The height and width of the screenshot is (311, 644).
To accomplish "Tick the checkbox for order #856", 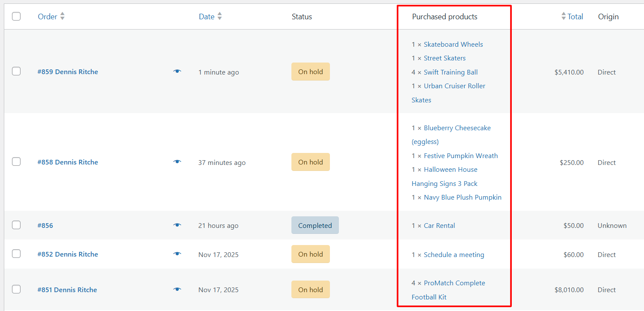I will [16, 225].
